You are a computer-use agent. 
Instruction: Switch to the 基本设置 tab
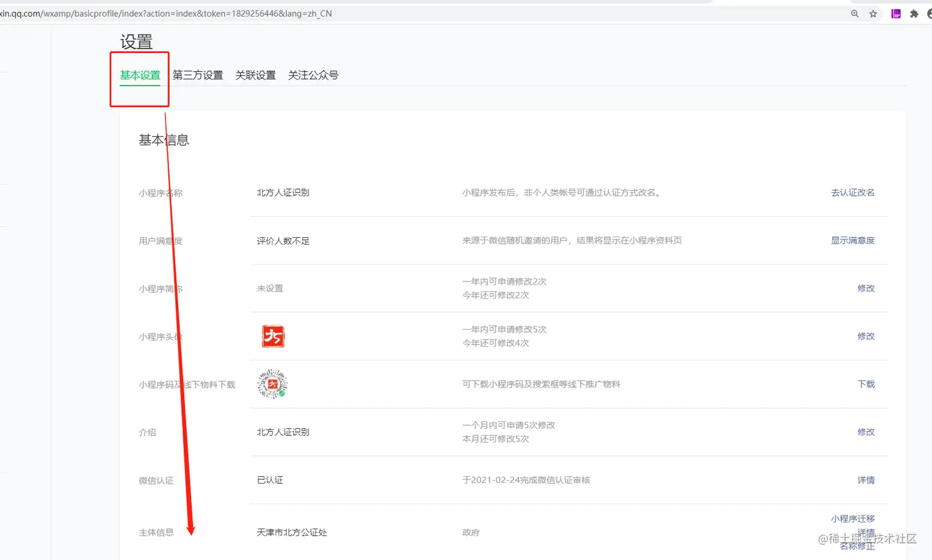coord(140,75)
